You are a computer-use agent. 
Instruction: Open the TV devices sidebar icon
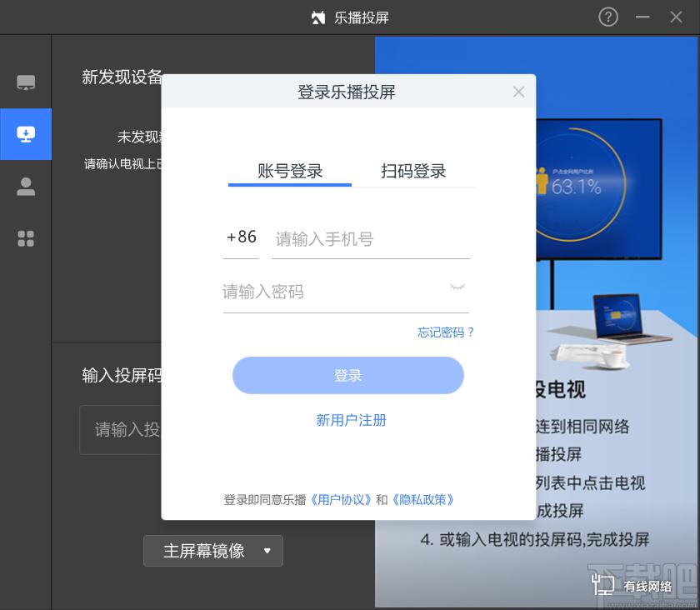(x=26, y=82)
